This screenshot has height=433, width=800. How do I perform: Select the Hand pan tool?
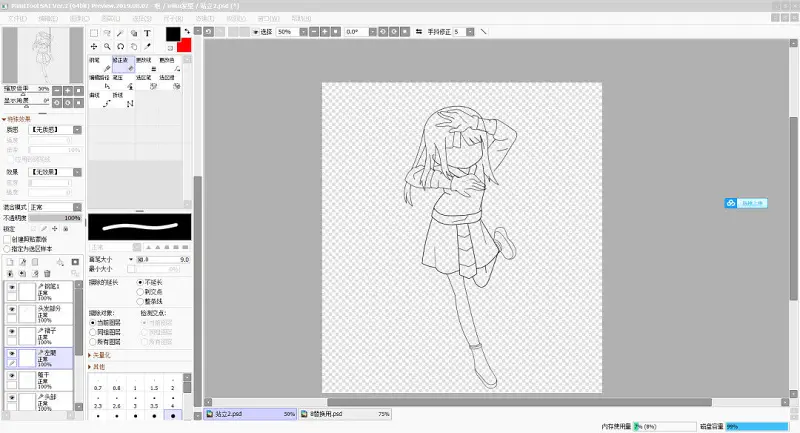tap(134, 46)
